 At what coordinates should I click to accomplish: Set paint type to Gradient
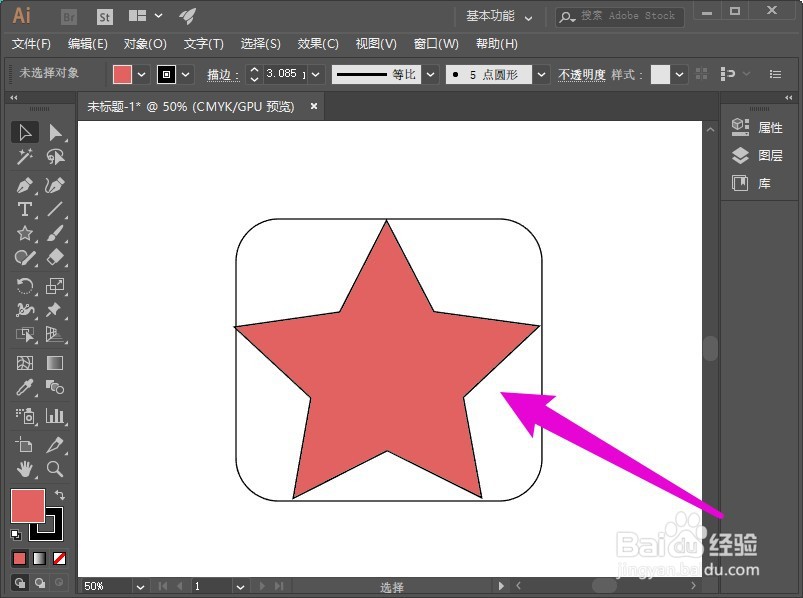(39, 558)
